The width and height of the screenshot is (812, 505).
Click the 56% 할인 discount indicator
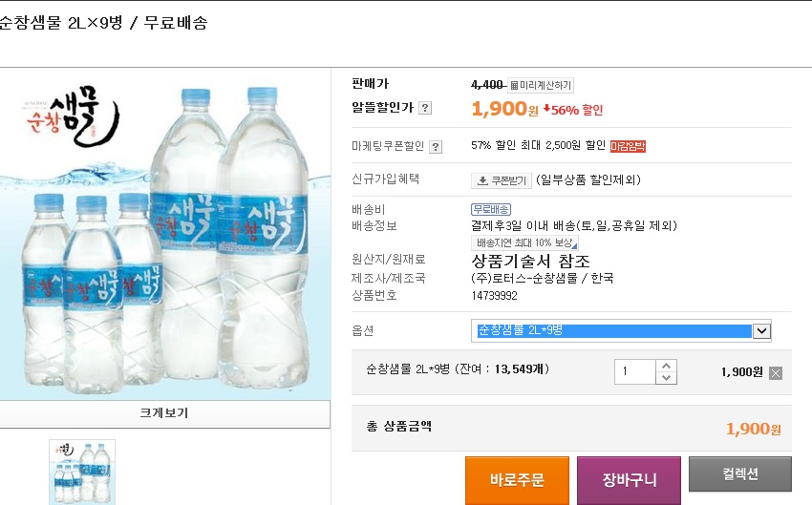(x=574, y=110)
